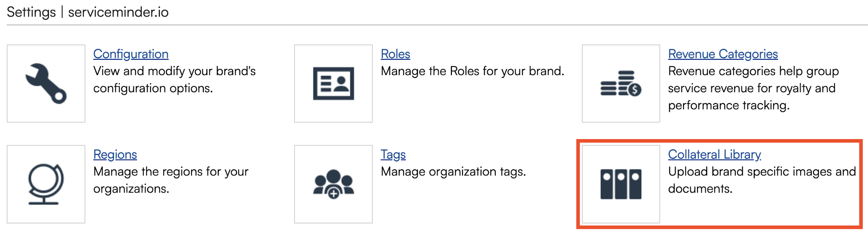868x232 pixels.
Task: Click 'Manage organization tags' description text
Action: click(453, 172)
